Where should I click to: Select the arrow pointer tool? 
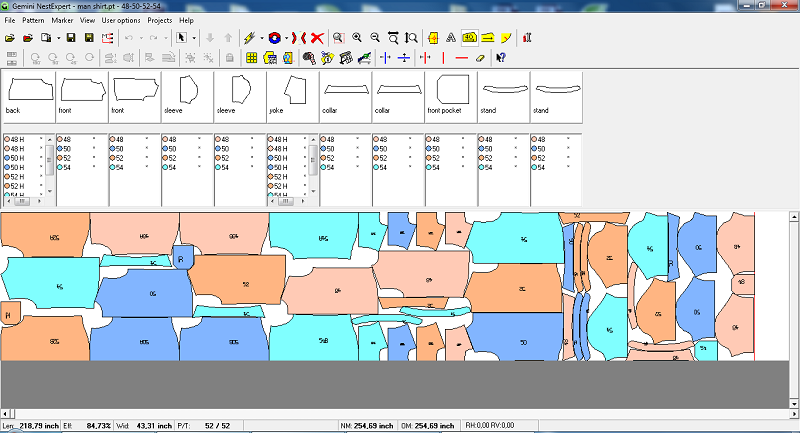click(181, 38)
